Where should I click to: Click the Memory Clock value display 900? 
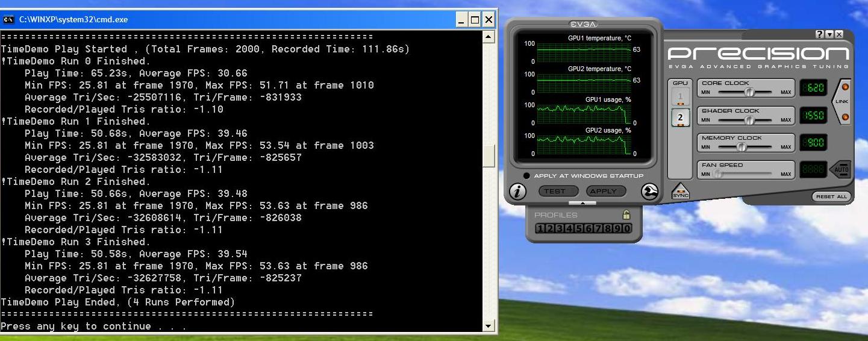pyautogui.click(x=814, y=143)
